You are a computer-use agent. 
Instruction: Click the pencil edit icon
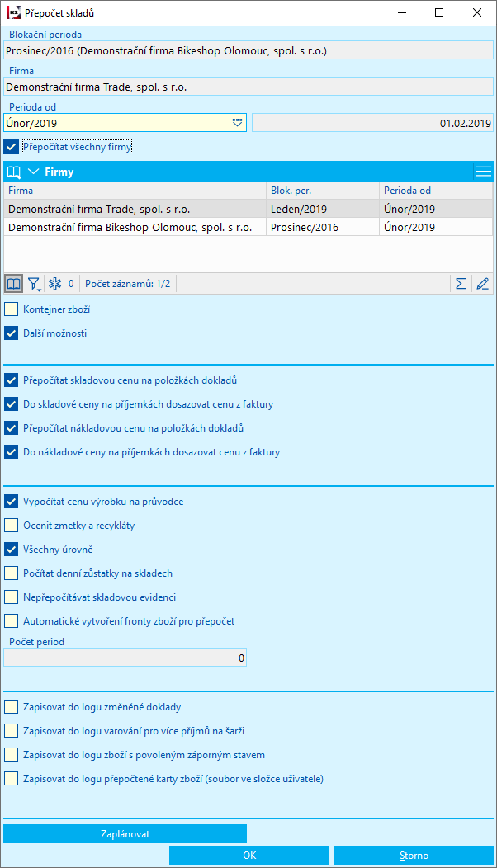pos(483,284)
